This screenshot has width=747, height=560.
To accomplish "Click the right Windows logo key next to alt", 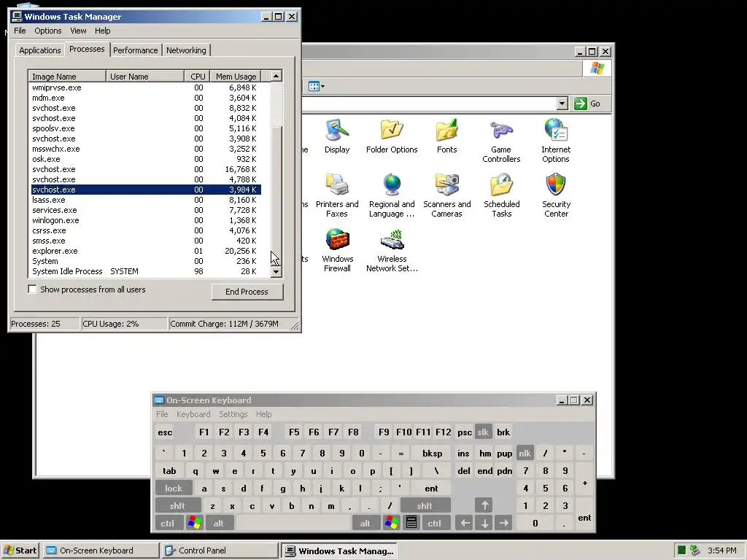I will 391,523.
